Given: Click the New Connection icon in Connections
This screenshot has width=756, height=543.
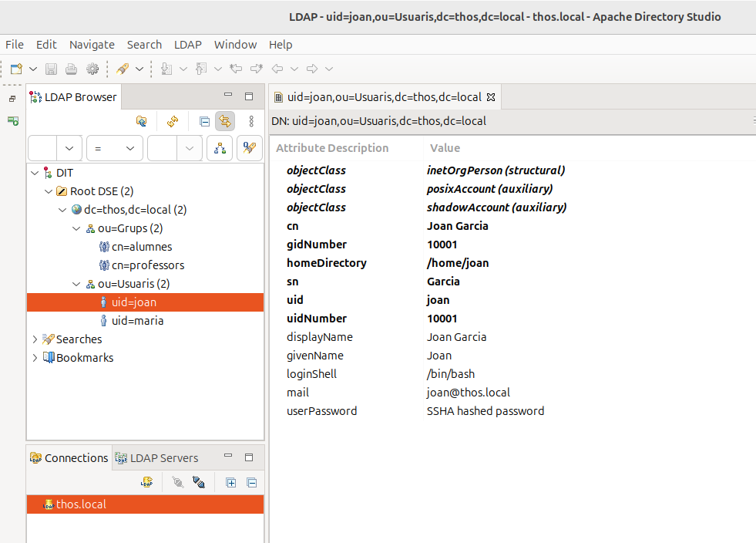Looking at the screenshot, I should (146, 482).
